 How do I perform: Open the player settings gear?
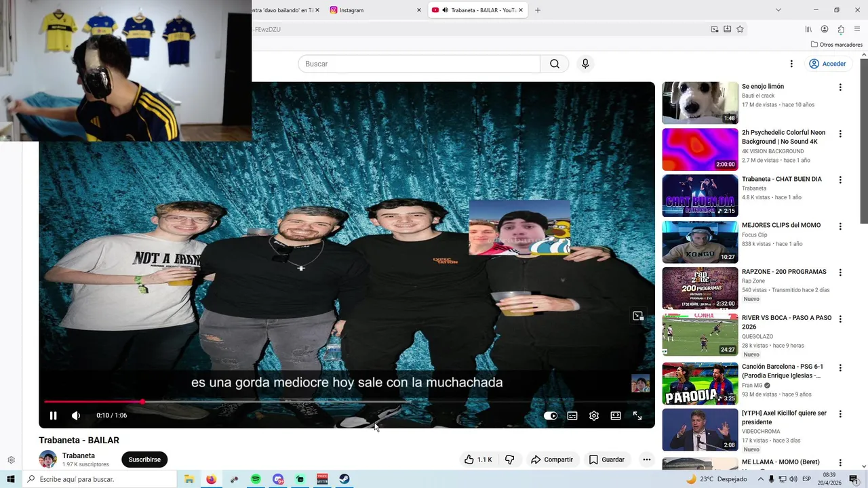point(594,415)
